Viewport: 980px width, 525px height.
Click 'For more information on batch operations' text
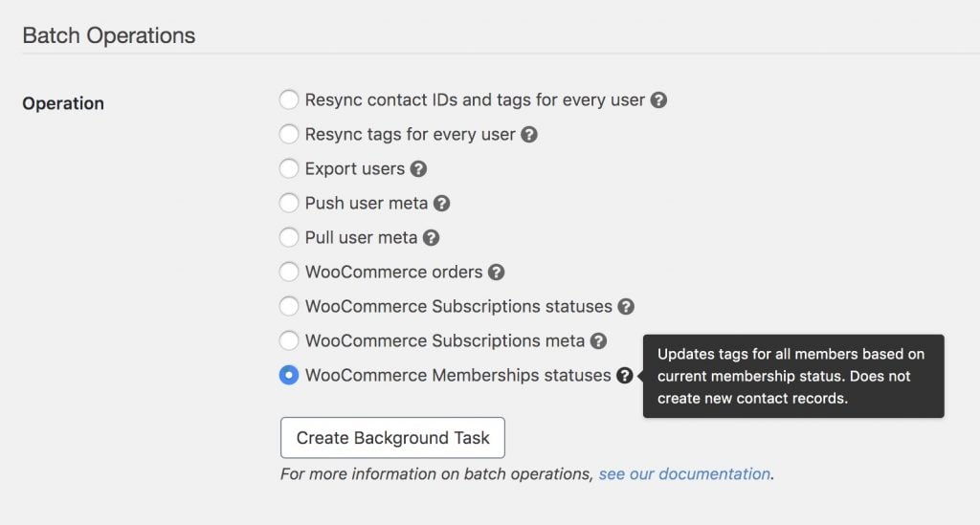(436, 473)
